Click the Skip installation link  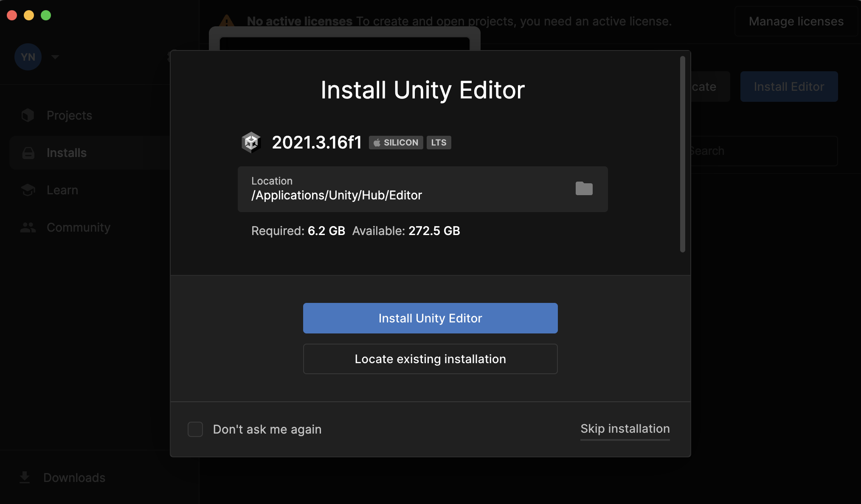click(625, 429)
